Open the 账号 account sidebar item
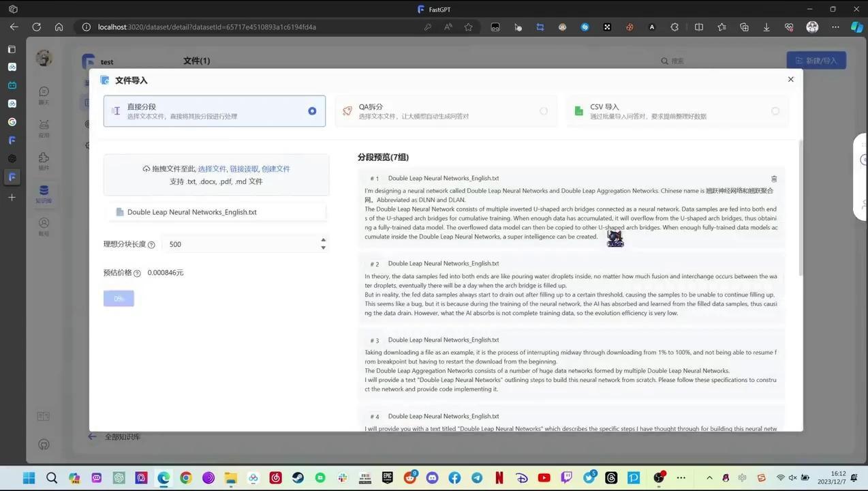868x491 pixels. tap(44, 226)
